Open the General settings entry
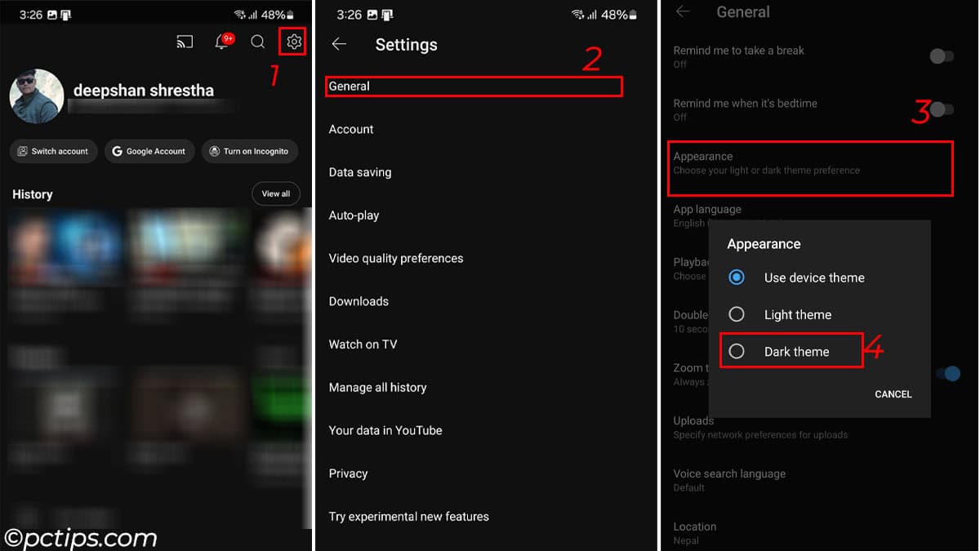980x551 pixels. pos(474,86)
